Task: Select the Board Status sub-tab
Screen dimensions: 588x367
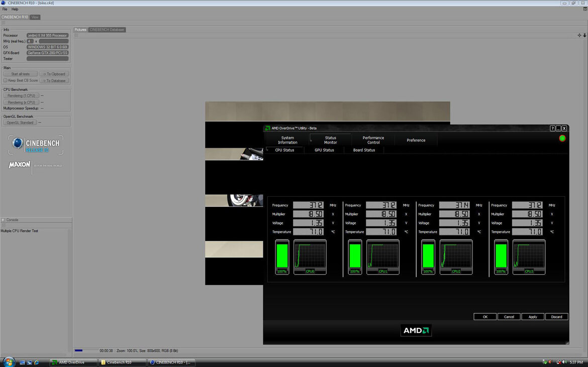Action: 364,150
